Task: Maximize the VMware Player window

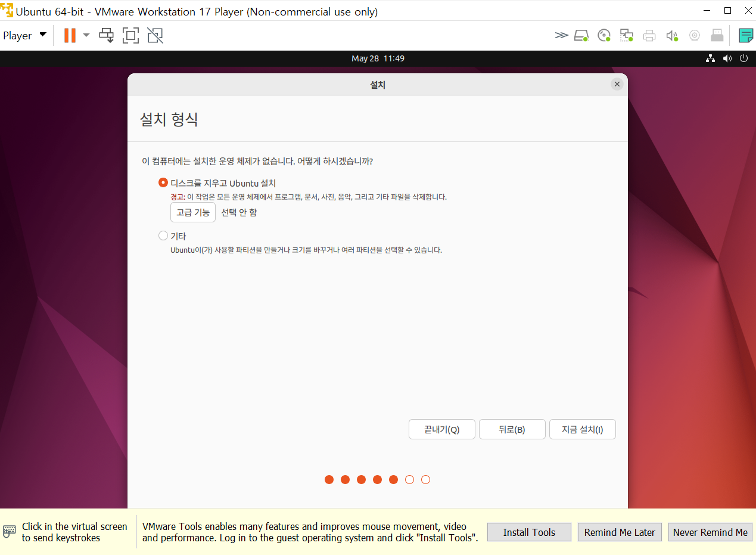Action: (x=727, y=11)
